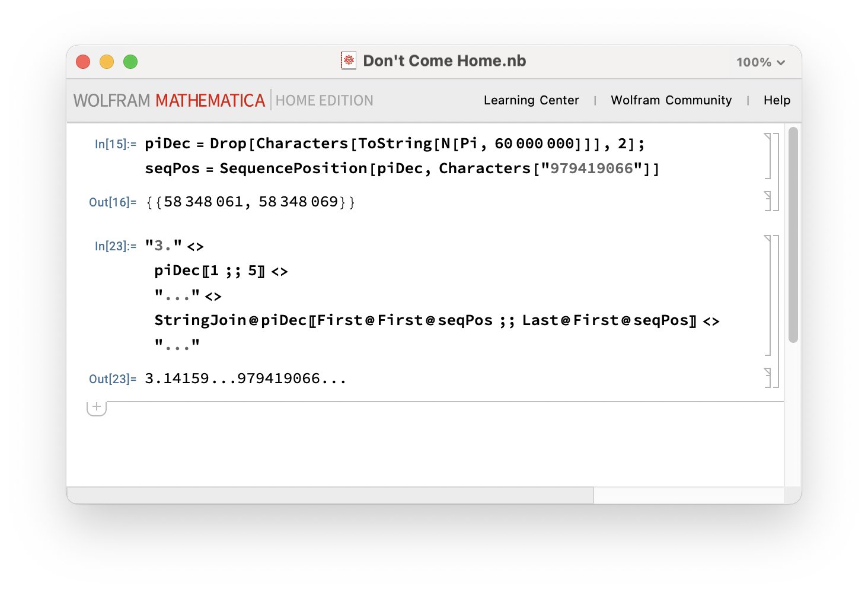Click the HOME EDITION label
868x592 pixels.
point(324,100)
